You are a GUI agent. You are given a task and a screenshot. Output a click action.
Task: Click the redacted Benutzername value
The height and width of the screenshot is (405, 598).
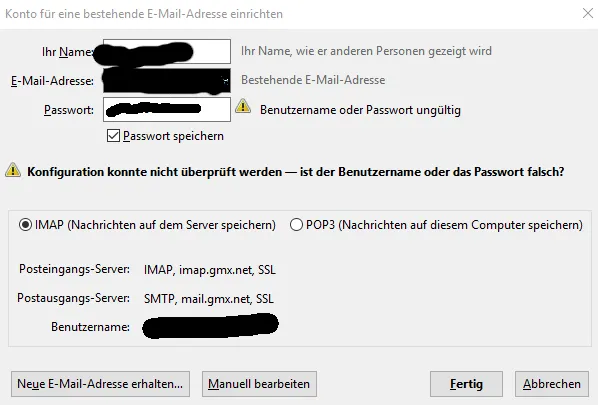(x=211, y=326)
